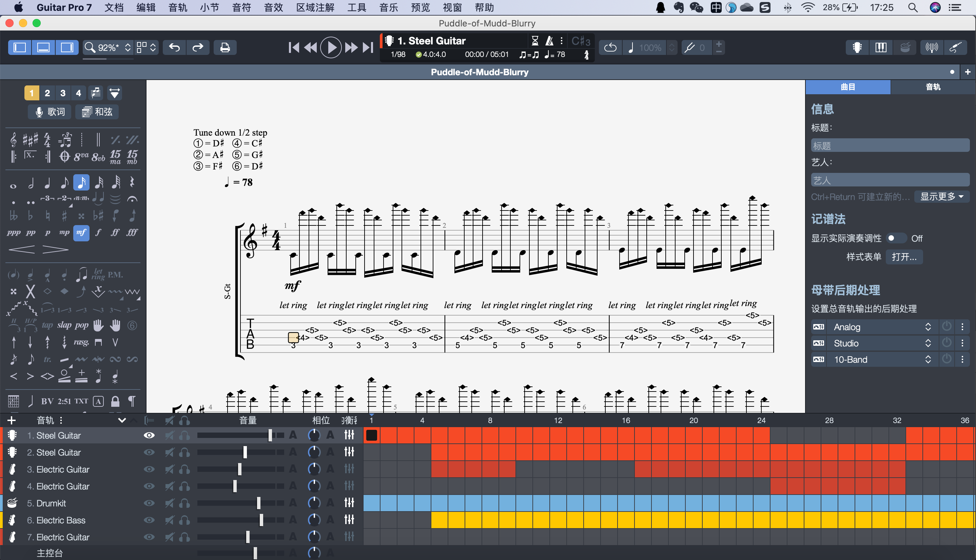Turn on the transposing-tonality display switch

tap(896, 238)
